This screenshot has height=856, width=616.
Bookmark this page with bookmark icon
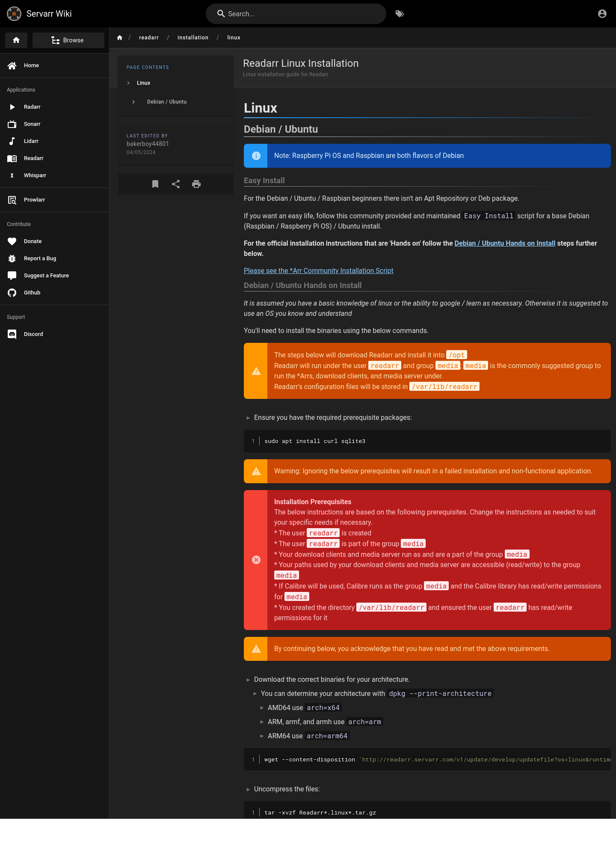point(155,184)
